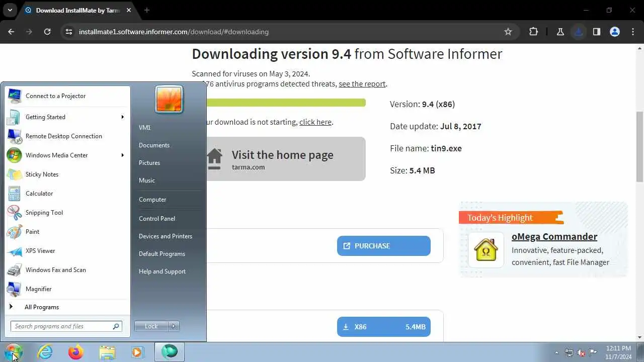Viewport: 644px width, 362px height.
Task: Open the Music library link
Action: pyautogui.click(x=147, y=180)
